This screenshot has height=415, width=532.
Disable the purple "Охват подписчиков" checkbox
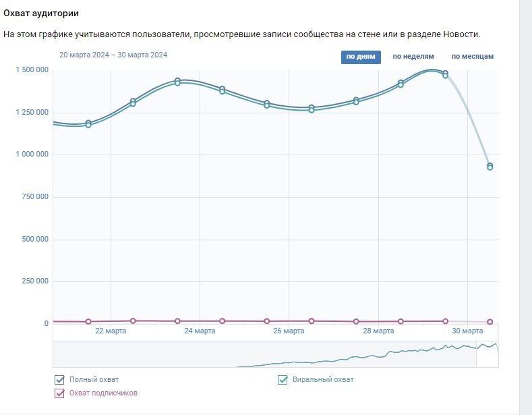[x=59, y=393]
